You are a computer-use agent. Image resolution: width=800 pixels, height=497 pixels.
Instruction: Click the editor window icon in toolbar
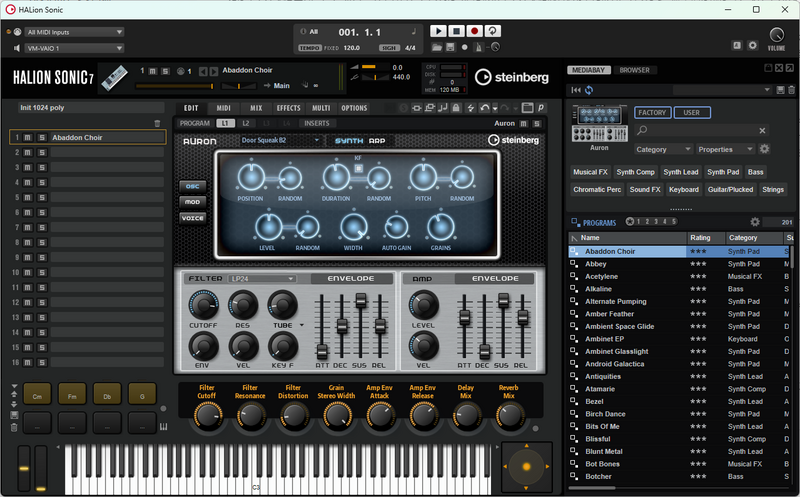pyautogui.click(x=528, y=108)
